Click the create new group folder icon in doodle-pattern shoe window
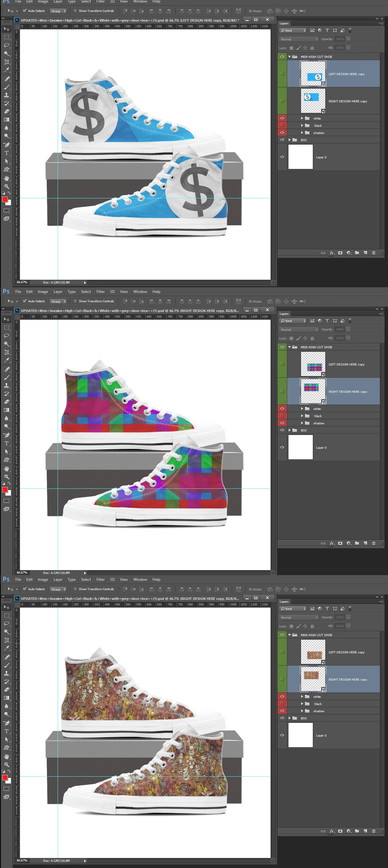The image size is (388, 868). pos(357,831)
